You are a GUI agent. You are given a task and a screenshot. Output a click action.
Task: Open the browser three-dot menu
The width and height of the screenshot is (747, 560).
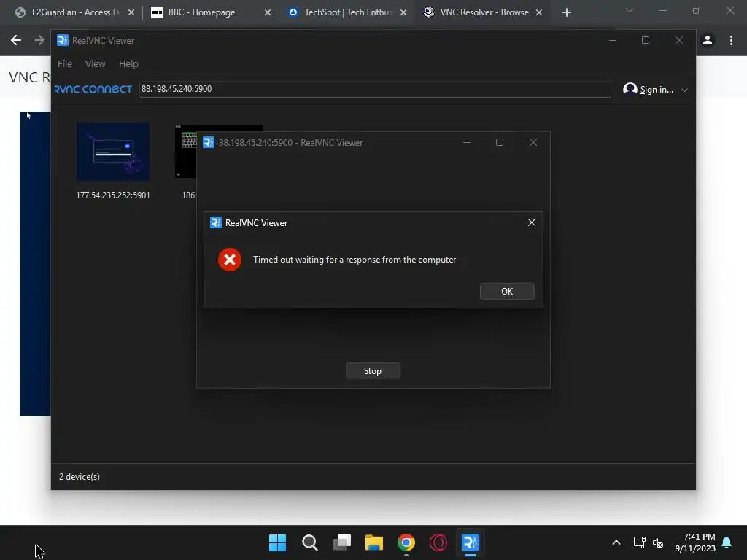[x=731, y=41]
